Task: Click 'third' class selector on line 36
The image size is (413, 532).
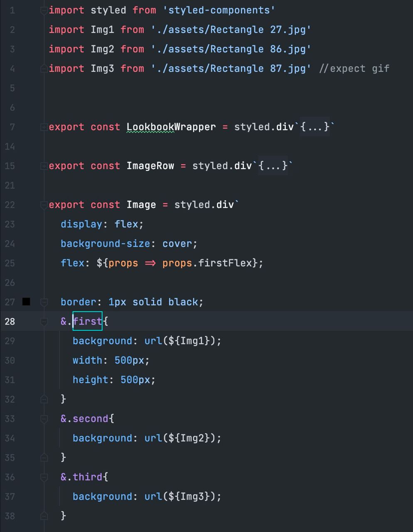Action: [87, 477]
